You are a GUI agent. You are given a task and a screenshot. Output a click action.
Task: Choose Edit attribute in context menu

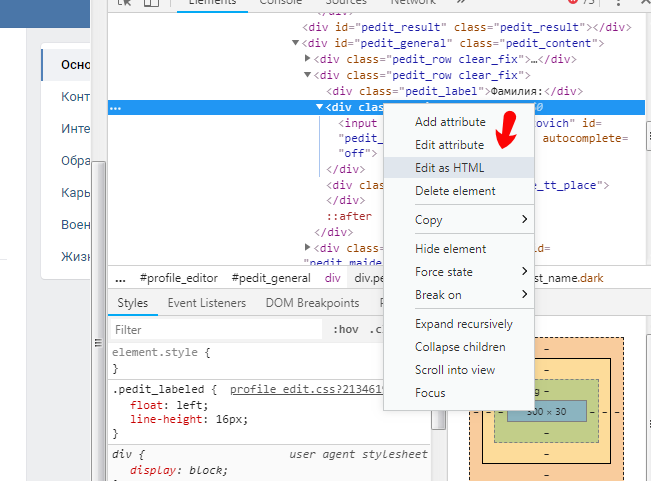coord(450,144)
